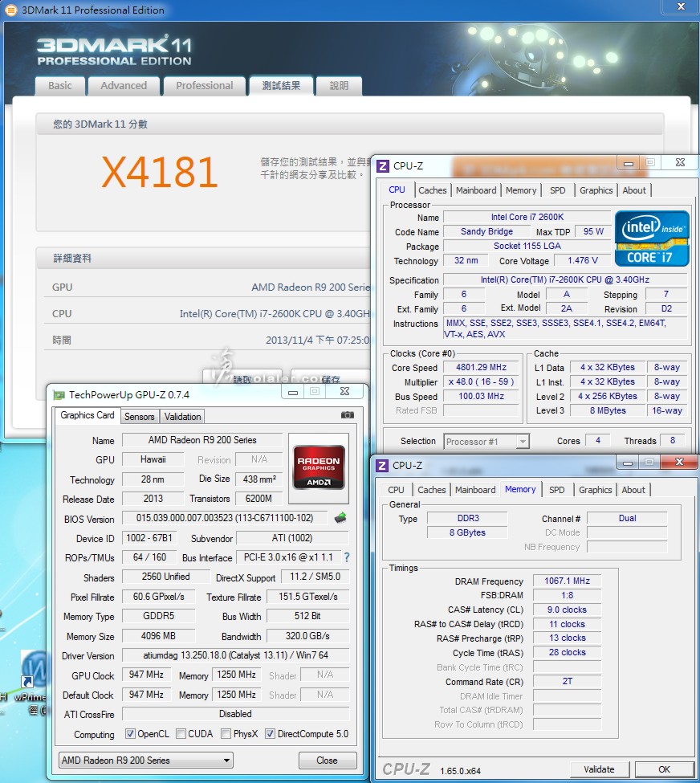Screen dimensions: 700x783
Task: Toggle the OpenCL checkbox
Action: click(130, 733)
